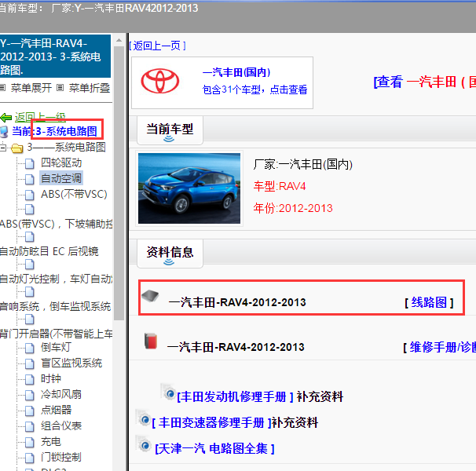Viewport: 476px width, 471px height.
Task: Click the sidebar scroll up arrow
Action: [x=119, y=40]
